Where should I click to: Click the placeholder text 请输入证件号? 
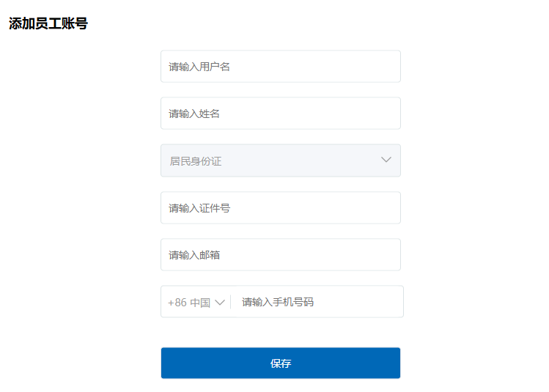click(x=199, y=208)
